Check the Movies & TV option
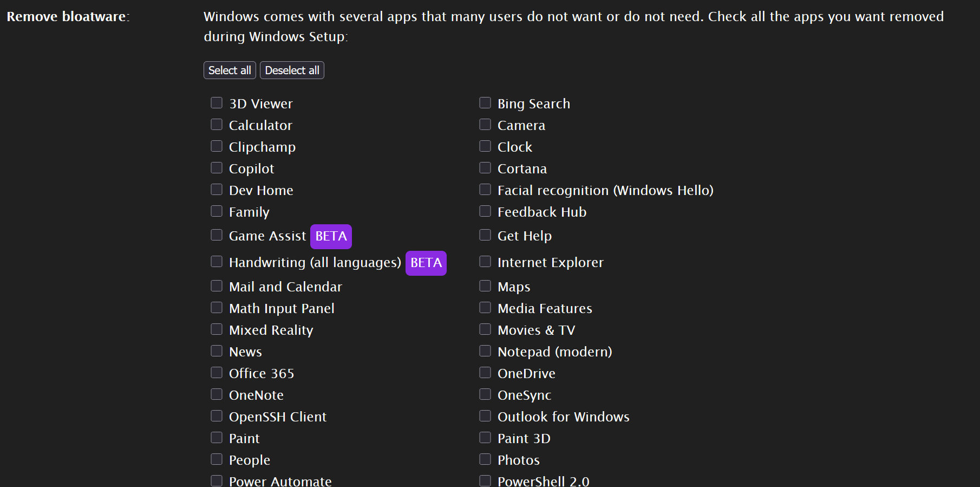This screenshot has width=980, height=487. pyautogui.click(x=485, y=329)
